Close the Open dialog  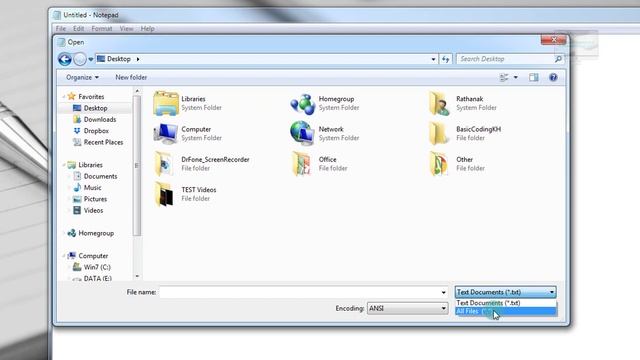(x=553, y=40)
